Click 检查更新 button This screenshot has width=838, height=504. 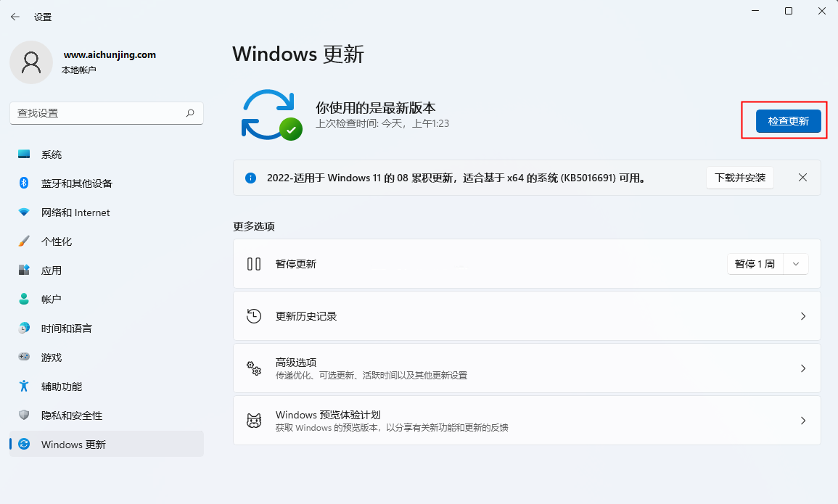788,121
